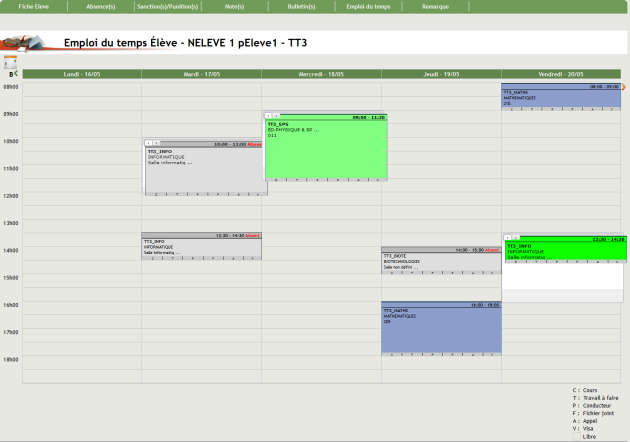
Task: Switch to the Absence(s) tab
Action: (100, 6)
